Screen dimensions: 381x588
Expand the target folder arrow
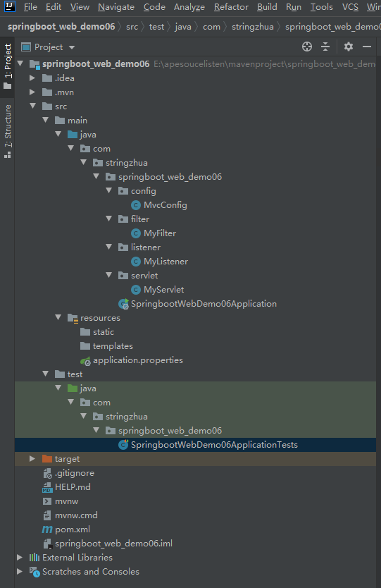click(32, 458)
